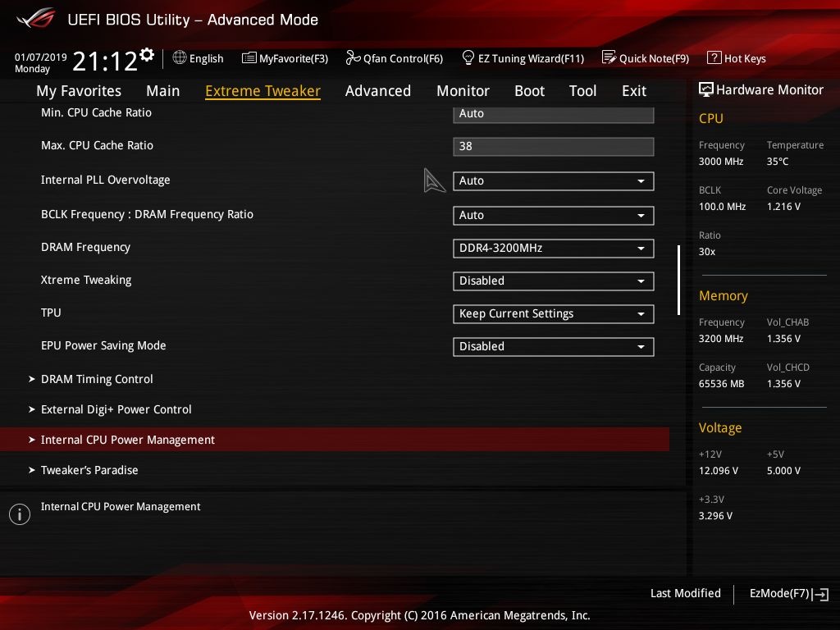Open Internal PLL Overvoltage dropdown

point(554,181)
